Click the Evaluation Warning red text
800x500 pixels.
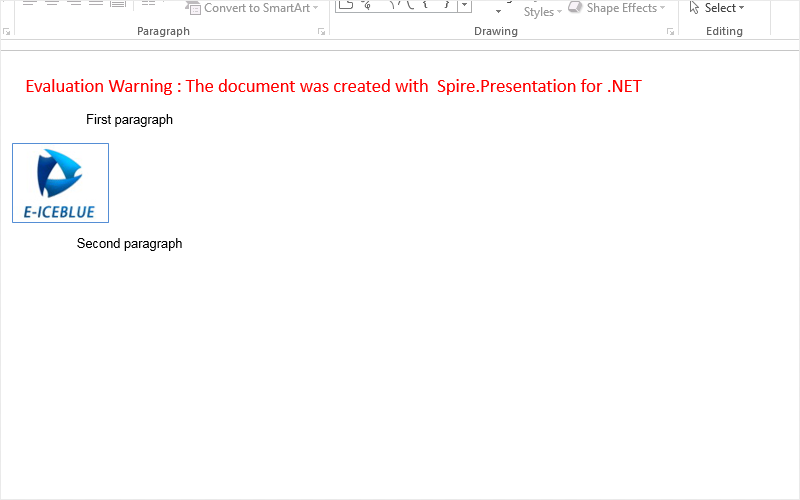pos(334,86)
